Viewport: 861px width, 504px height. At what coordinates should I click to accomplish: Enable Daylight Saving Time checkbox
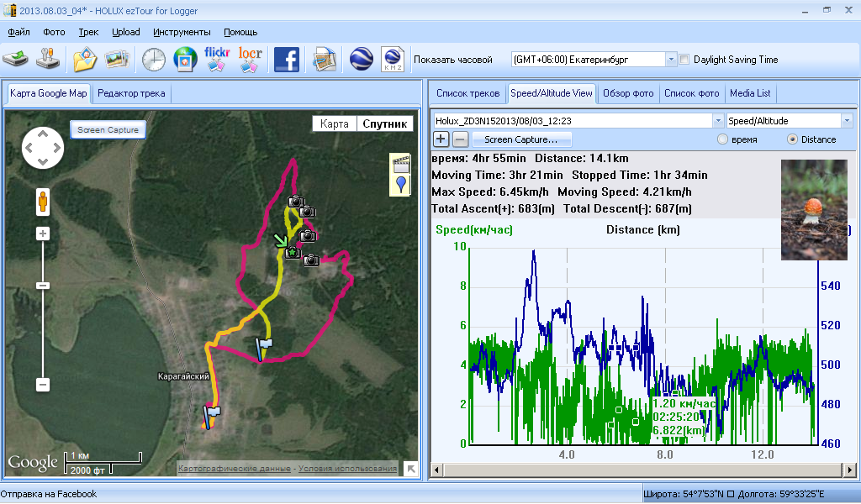coord(684,60)
